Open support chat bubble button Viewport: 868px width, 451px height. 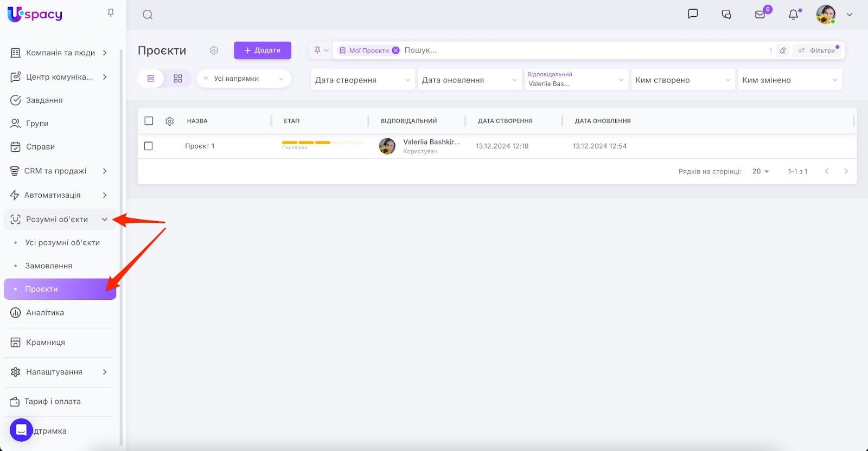(21, 430)
